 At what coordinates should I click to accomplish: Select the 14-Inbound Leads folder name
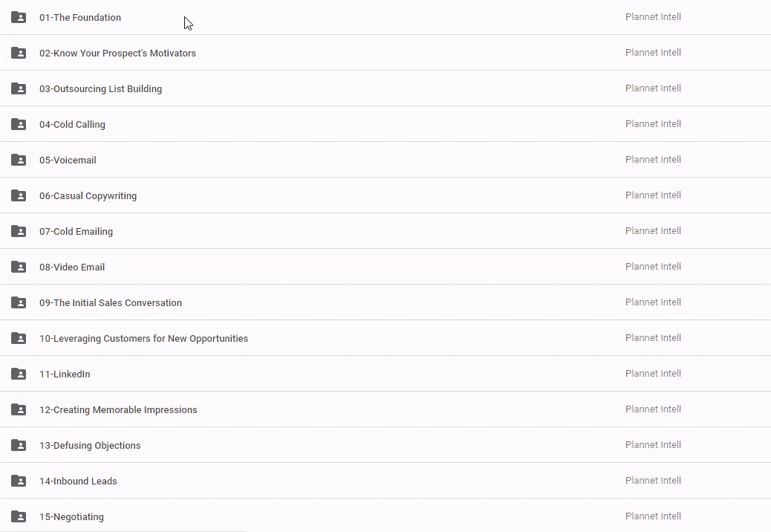[78, 481]
